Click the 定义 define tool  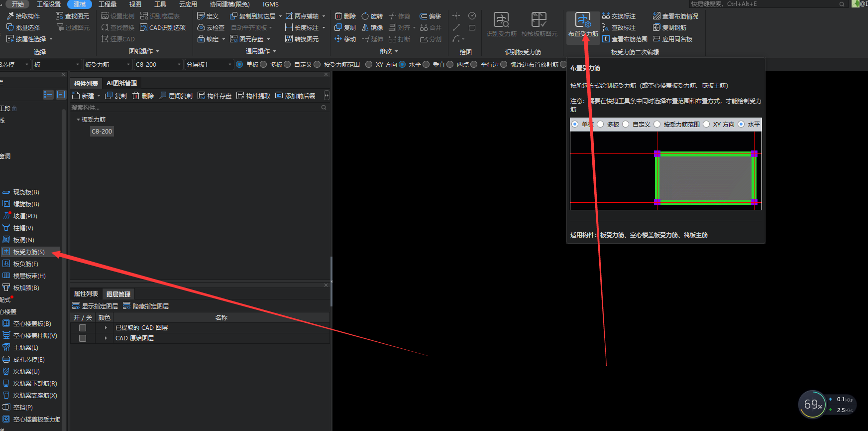(x=208, y=16)
